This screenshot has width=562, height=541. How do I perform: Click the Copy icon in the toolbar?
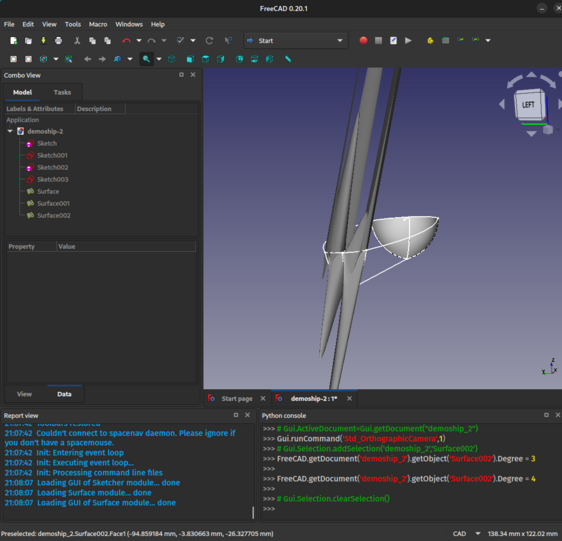tap(92, 41)
